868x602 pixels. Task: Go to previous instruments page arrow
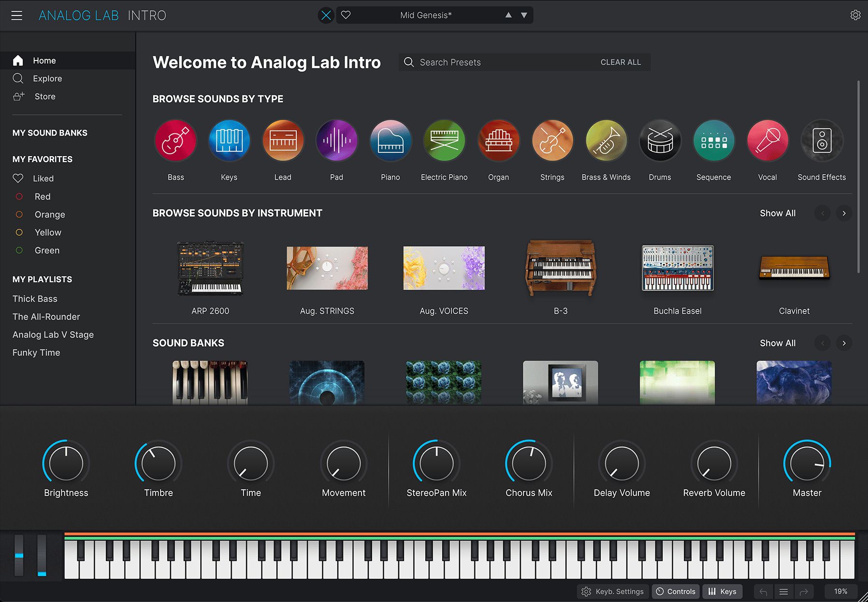[x=823, y=213]
